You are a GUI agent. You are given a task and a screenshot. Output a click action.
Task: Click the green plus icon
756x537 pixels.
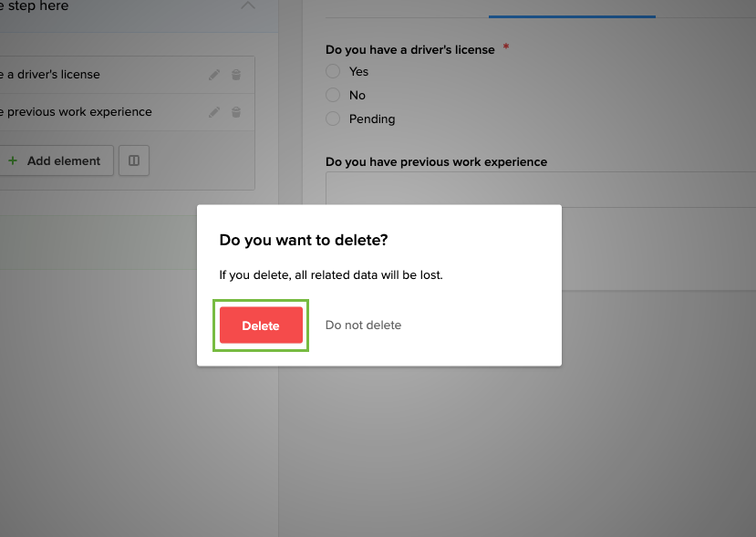[13, 160]
